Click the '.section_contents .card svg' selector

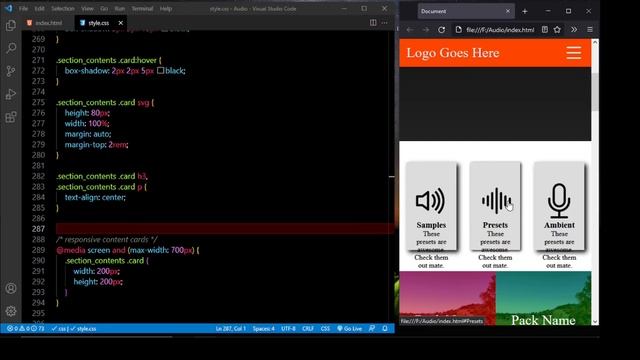point(103,102)
